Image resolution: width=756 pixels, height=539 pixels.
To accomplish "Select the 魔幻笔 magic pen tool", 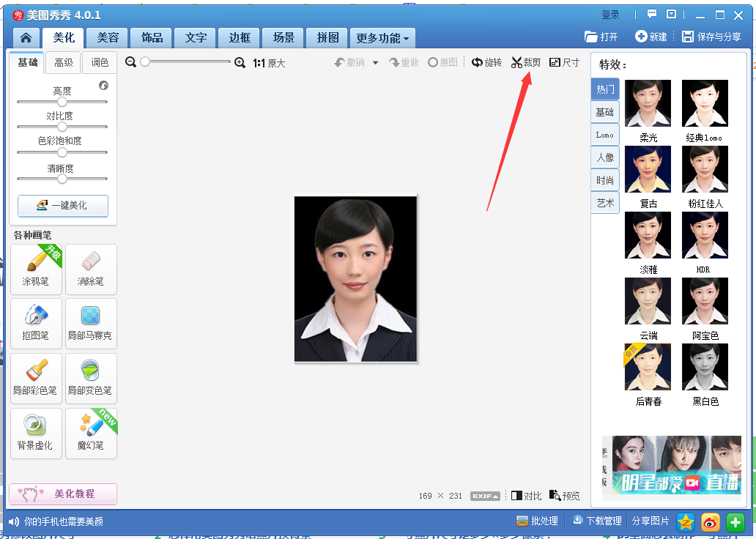I will [91, 434].
